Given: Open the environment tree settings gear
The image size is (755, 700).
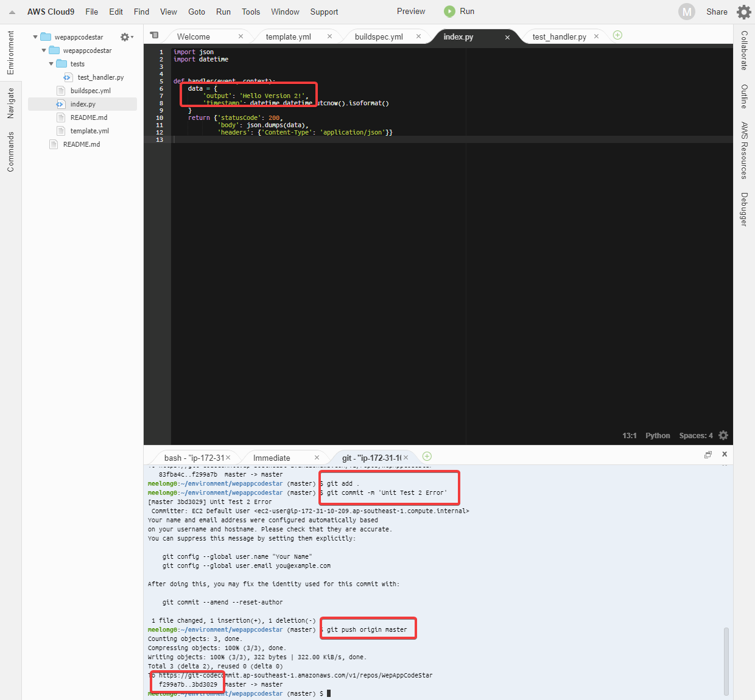Looking at the screenshot, I should pos(126,37).
